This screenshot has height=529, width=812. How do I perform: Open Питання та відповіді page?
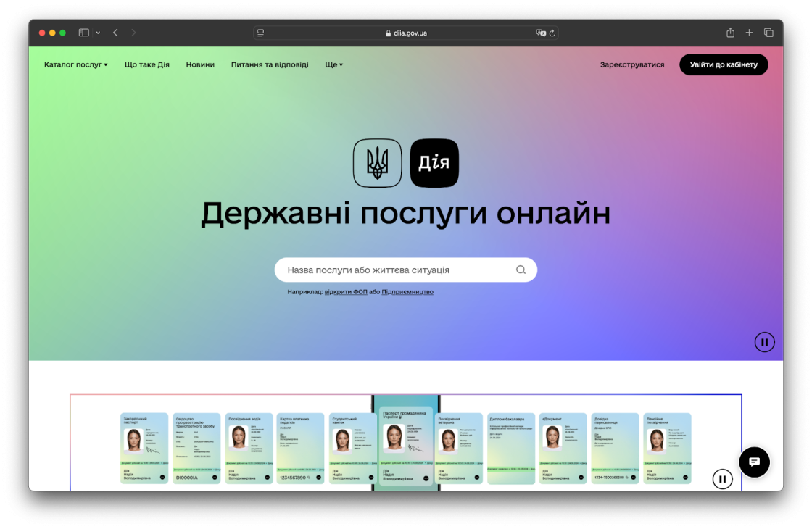(x=270, y=64)
